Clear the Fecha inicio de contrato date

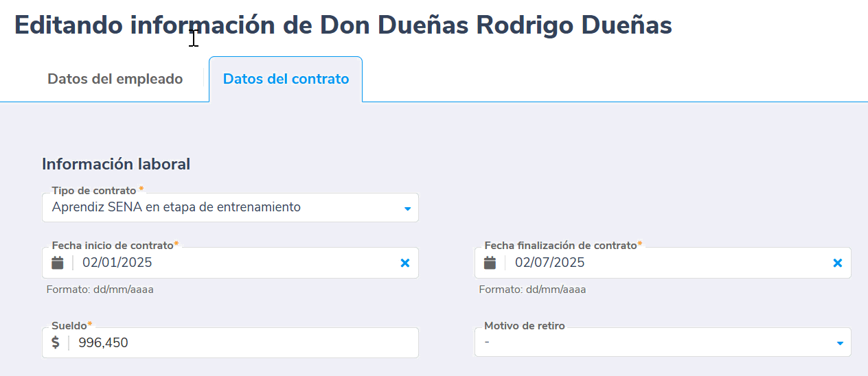click(405, 263)
